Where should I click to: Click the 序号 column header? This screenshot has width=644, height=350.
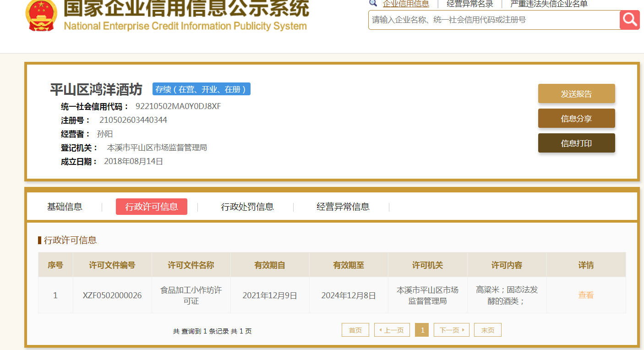55,265
